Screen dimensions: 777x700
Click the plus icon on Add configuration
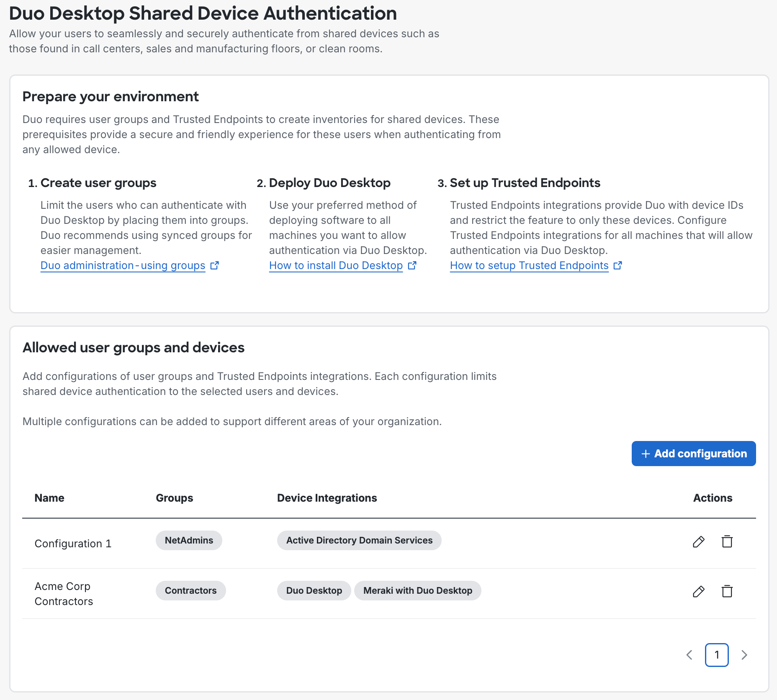click(x=645, y=454)
